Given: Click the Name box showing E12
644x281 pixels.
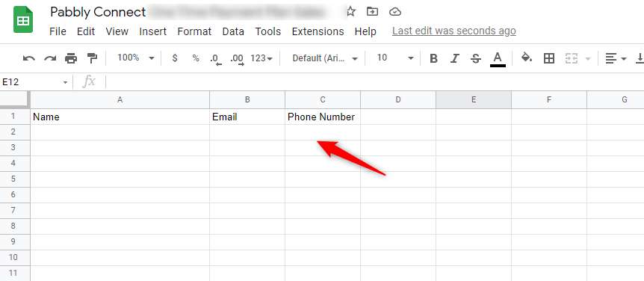Looking at the screenshot, I should [x=34, y=81].
